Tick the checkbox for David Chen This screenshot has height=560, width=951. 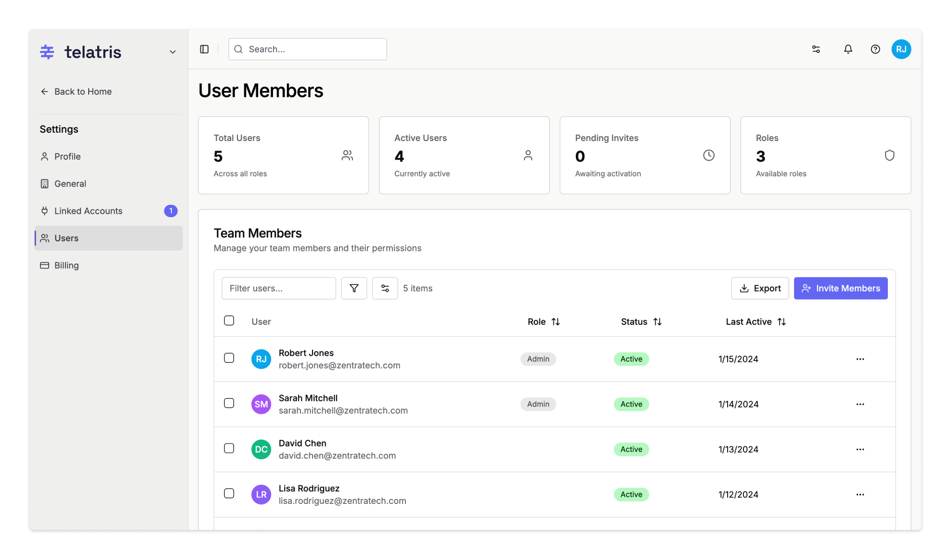coord(229,448)
